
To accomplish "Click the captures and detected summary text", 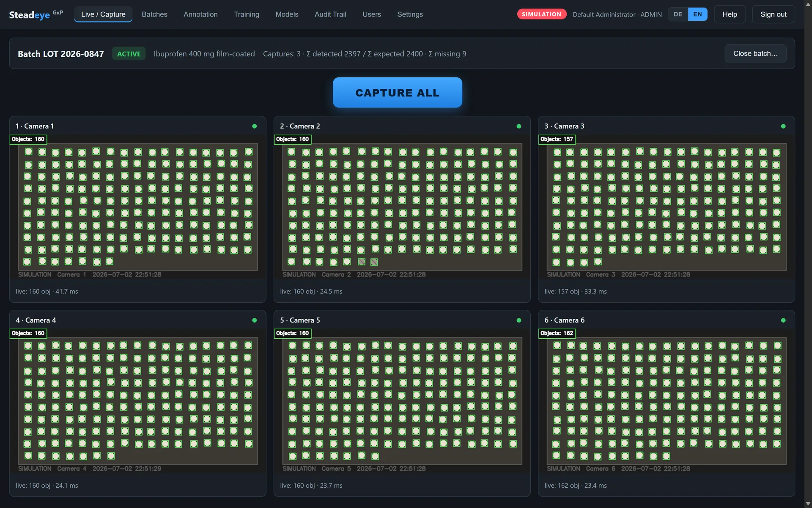I will pyautogui.click(x=365, y=54).
